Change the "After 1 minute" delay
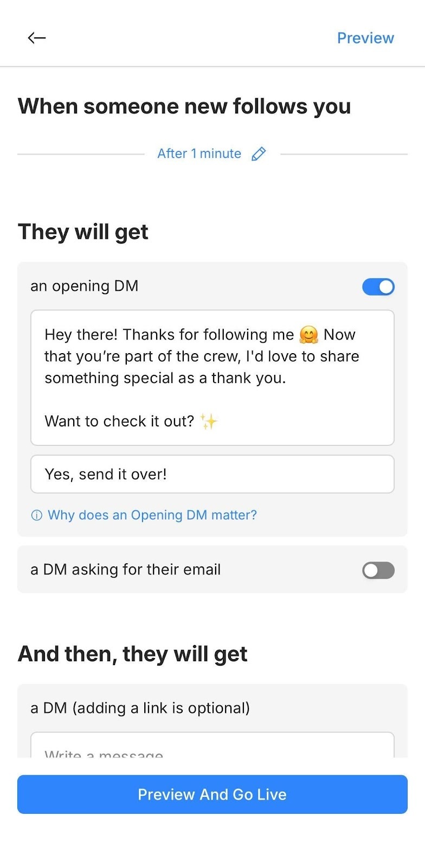 click(199, 154)
